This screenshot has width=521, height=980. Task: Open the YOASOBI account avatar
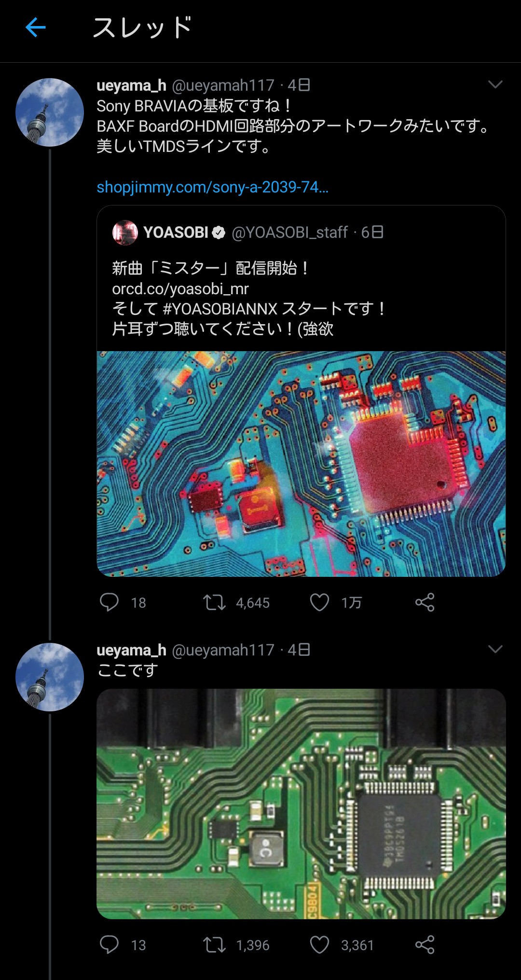pyautogui.click(x=125, y=232)
